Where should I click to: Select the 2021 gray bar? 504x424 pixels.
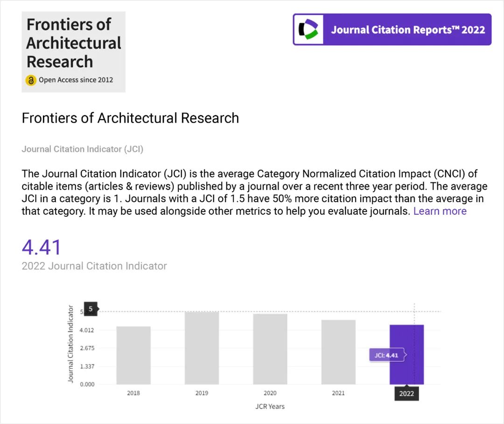click(338, 352)
